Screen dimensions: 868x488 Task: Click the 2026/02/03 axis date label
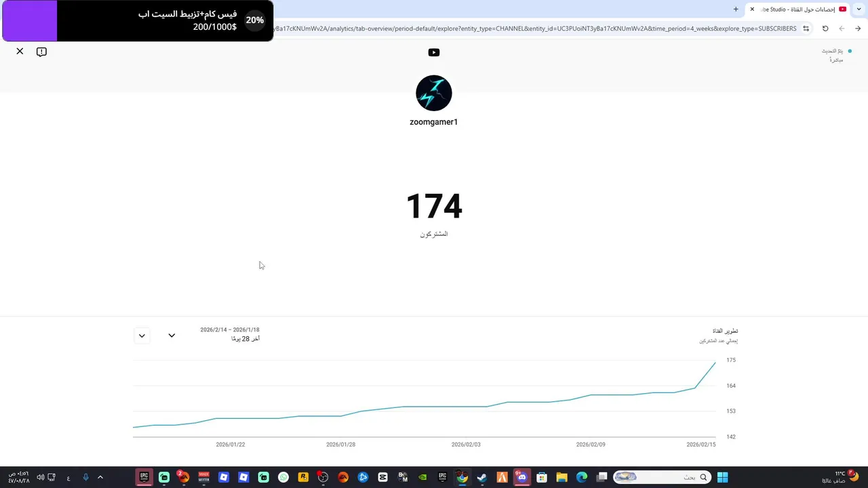[466, 445]
